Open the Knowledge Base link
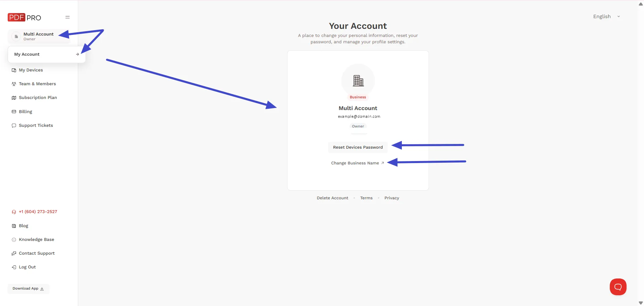This screenshot has width=644, height=306. (x=37, y=240)
